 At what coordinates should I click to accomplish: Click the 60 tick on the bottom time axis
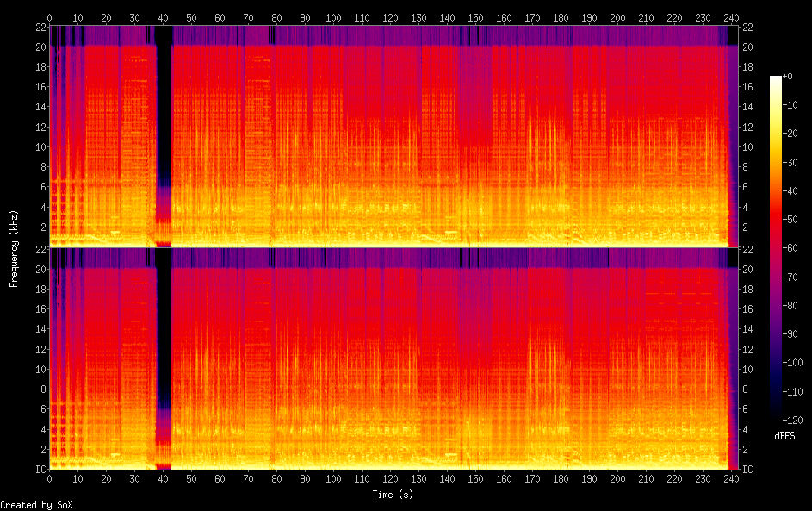220,478
